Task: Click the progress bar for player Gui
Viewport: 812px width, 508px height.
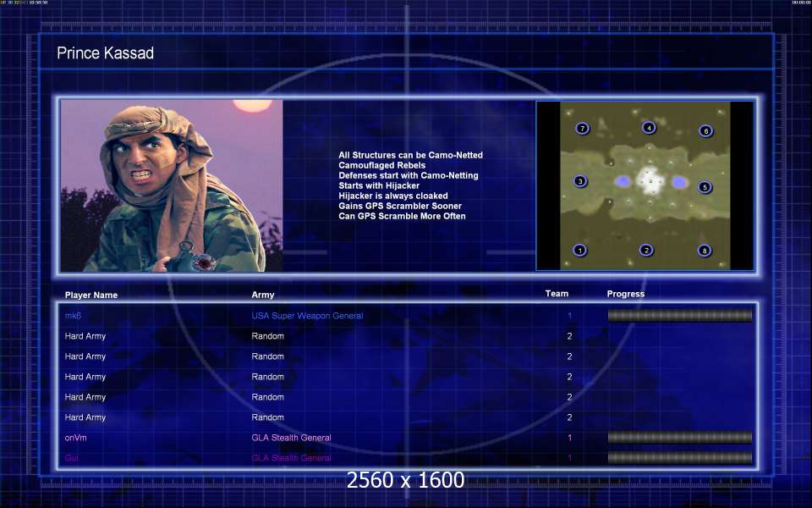Action: (679, 458)
